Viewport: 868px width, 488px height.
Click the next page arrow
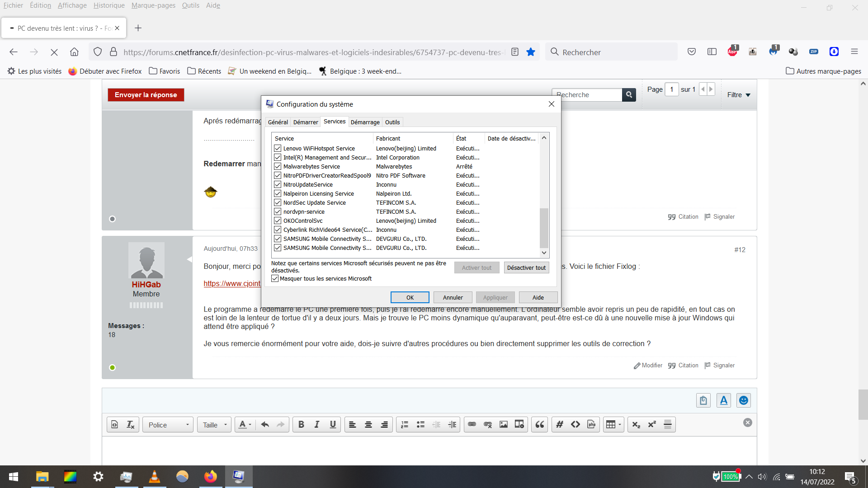coord(711,89)
